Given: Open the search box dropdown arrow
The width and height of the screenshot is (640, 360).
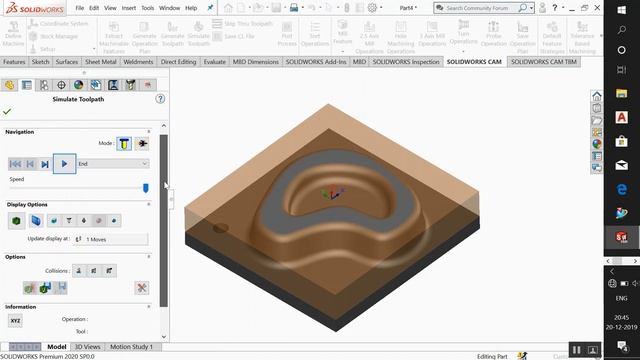Looking at the screenshot, I should click(531, 8).
